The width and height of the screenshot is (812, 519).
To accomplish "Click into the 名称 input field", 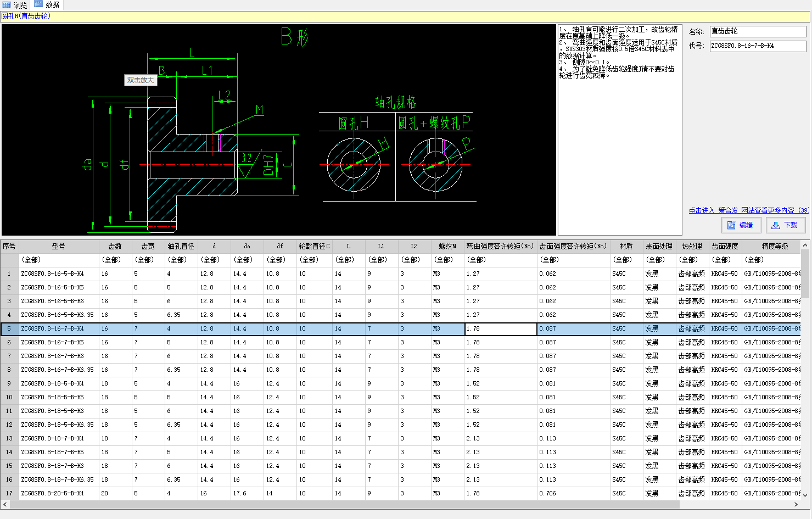I will pyautogui.click(x=757, y=31).
